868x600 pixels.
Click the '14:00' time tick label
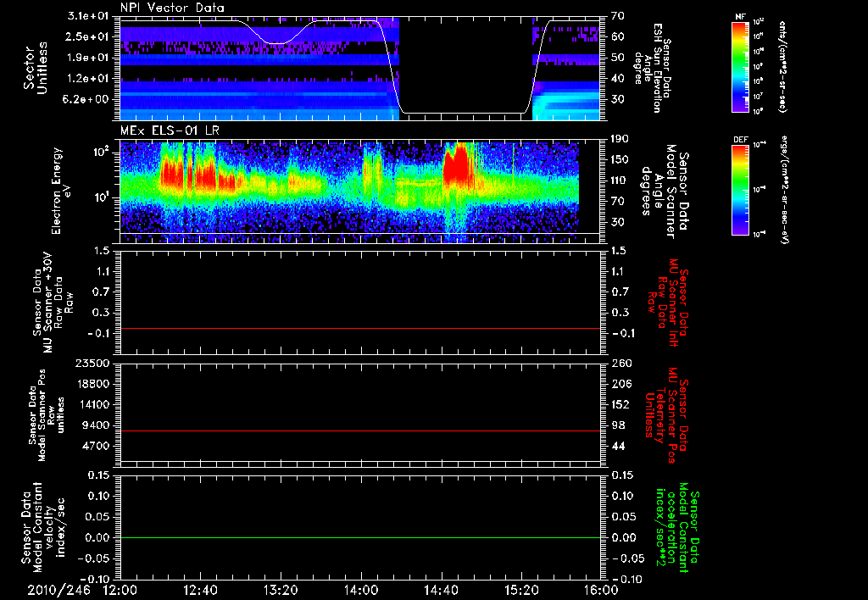pyautogui.click(x=361, y=591)
